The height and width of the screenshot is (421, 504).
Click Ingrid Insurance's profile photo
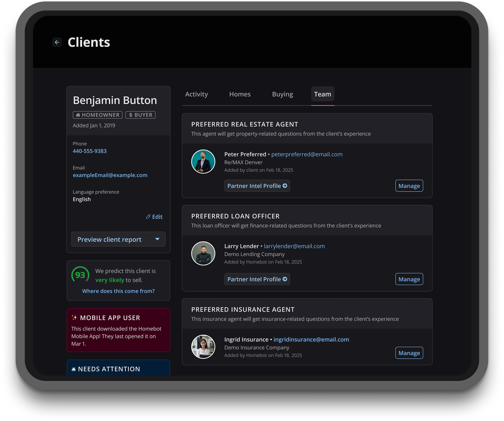click(203, 347)
